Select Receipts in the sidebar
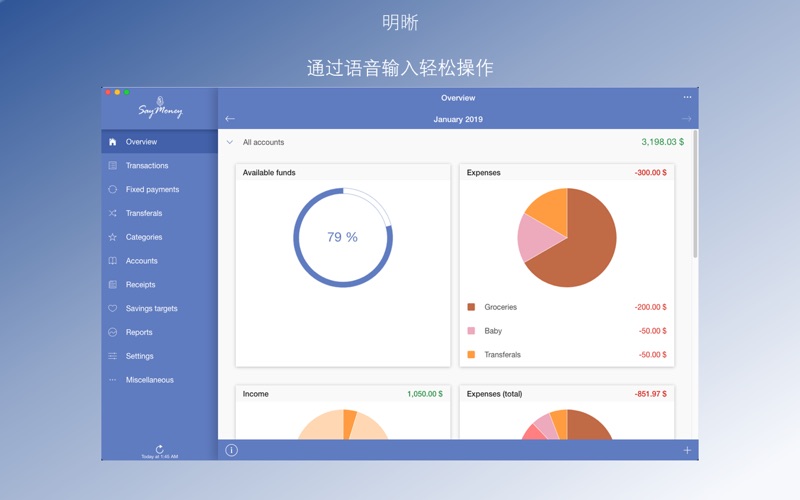 tap(160, 285)
